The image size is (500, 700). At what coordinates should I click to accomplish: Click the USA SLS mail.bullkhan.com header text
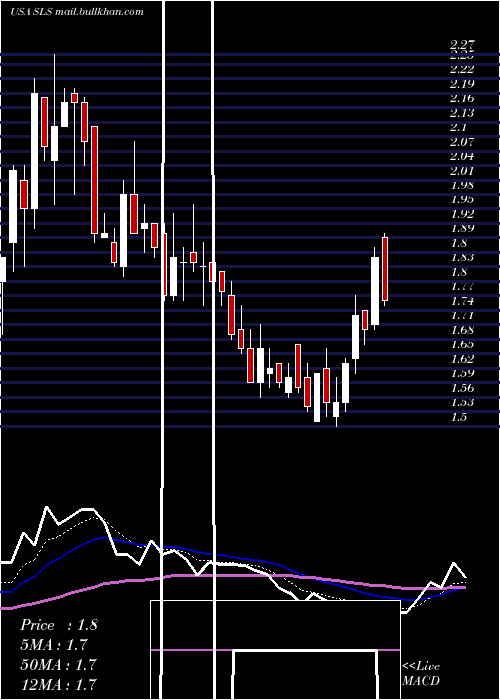[x=77, y=12]
